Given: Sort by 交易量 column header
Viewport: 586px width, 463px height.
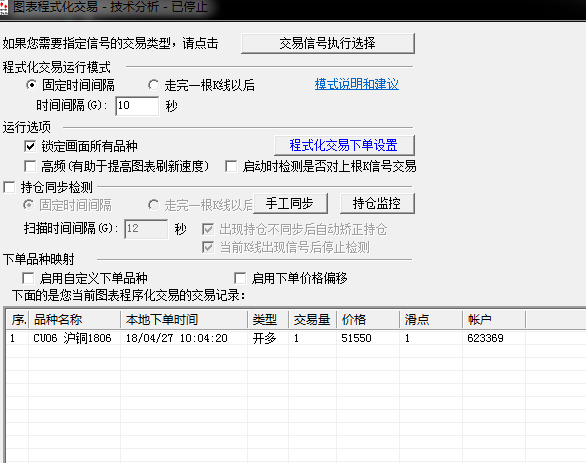Looking at the screenshot, I should [x=312, y=320].
